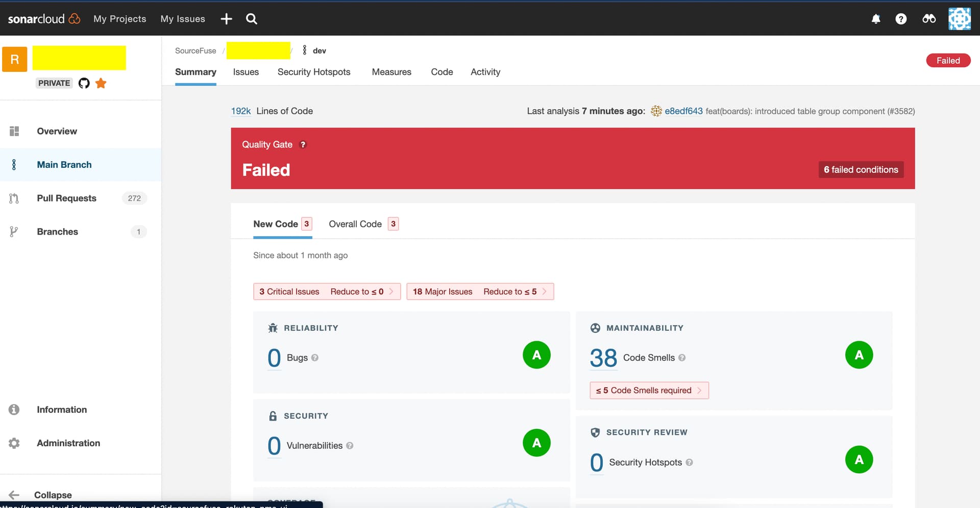Open the ≤ 5 Code Smells required condition
The image size is (980, 508).
649,391
